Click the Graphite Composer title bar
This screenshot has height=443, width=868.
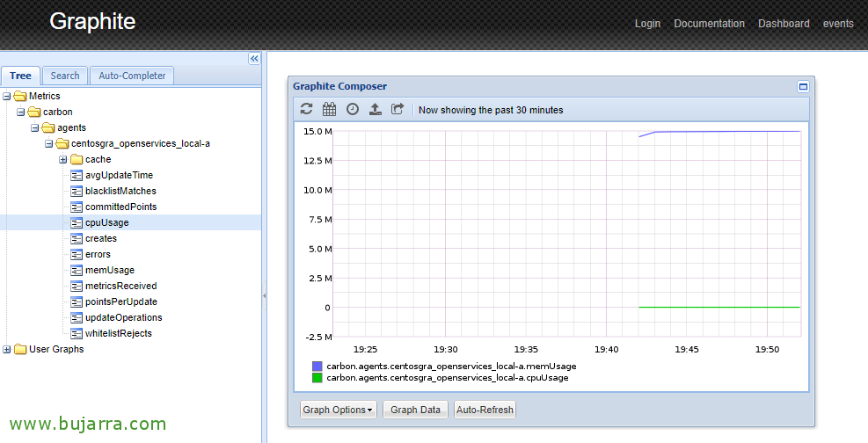click(551, 86)
